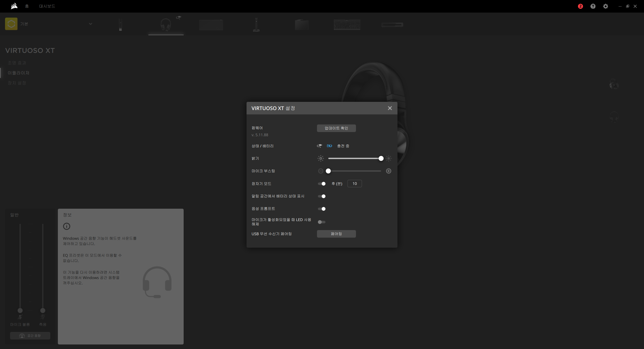Viewport: 644px width, 349px height.
Task: Go to 장치 설정 in the sidebar
Action: pos(17,83)
